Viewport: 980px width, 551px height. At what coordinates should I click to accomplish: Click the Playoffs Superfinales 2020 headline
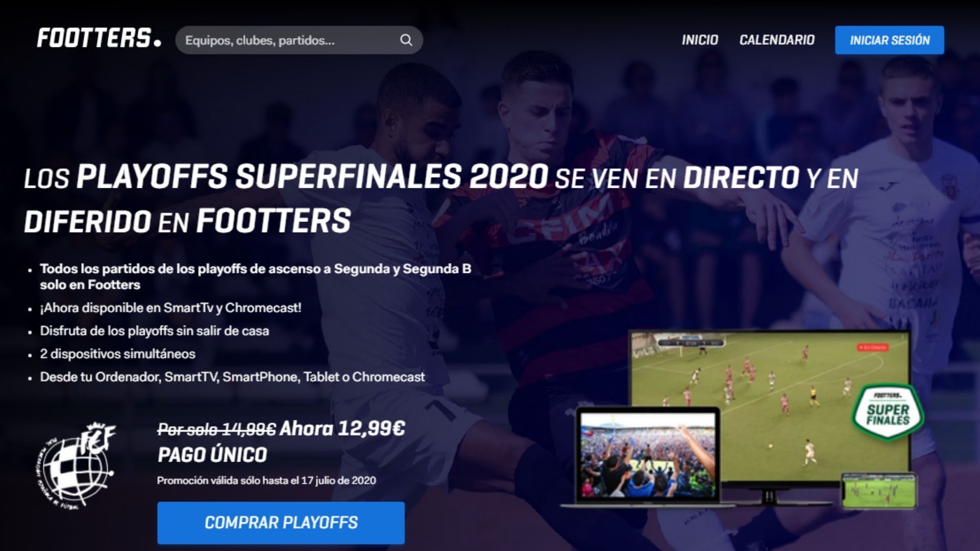[x=312, y=177]
